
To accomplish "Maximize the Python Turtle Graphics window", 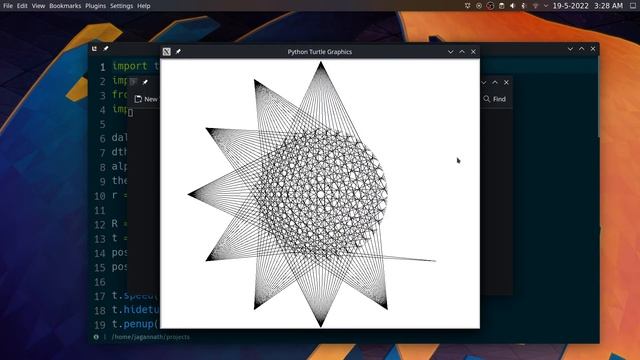I will tap(462, 52).
